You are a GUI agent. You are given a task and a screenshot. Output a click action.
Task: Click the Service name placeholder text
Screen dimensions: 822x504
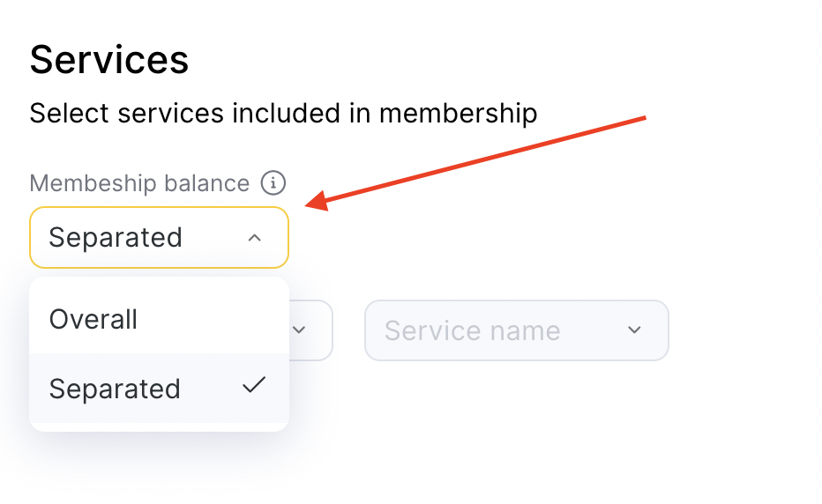(472, 331)
